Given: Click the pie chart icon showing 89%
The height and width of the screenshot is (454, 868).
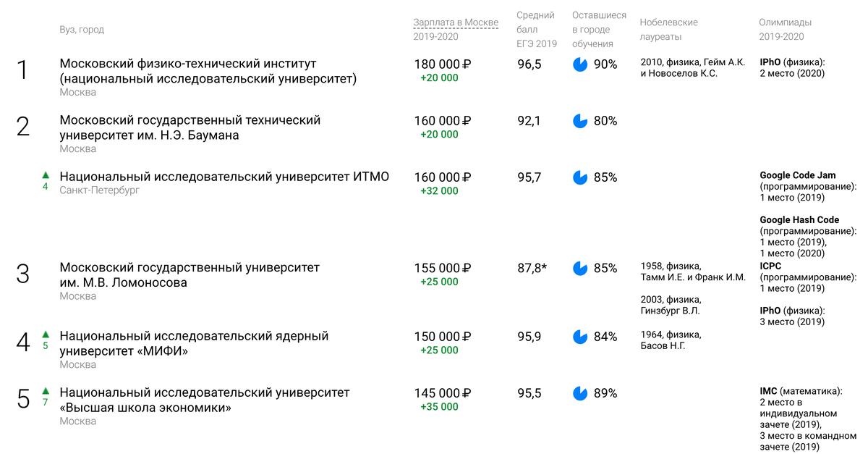Looking at the screenshot, I should pos(580,393).
